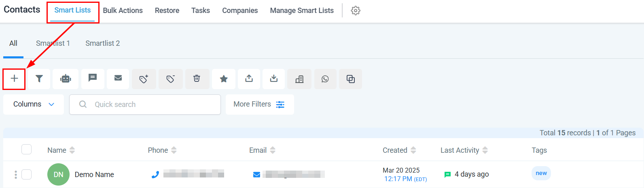Open the settings gear icon
The height and width of the screenshot is (188, 644).
click(x=356, y=11)
